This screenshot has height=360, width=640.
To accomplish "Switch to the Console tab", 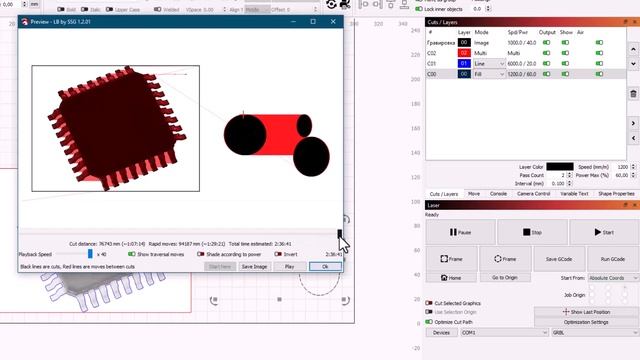I will pos(498,194).
